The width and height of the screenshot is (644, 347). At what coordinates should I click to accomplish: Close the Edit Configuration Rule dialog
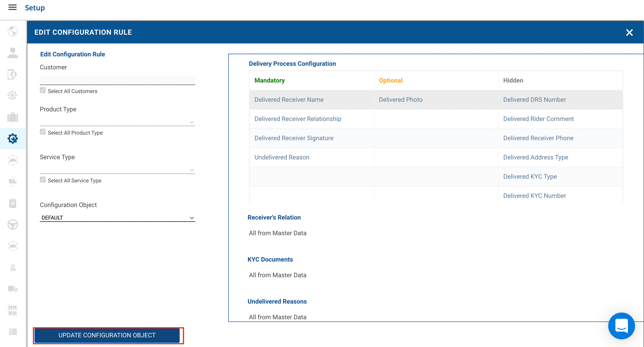point(629,33)
